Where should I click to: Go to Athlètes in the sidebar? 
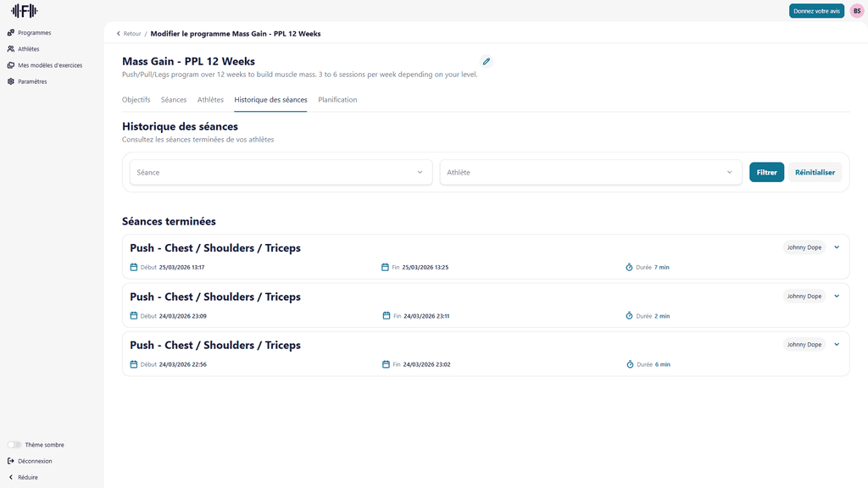pos(28,49)
